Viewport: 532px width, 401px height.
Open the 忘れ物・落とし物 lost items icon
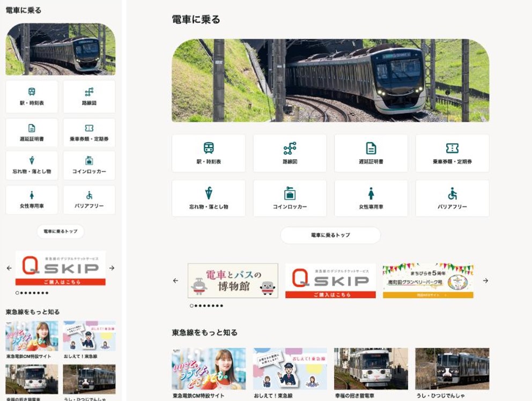209,198
